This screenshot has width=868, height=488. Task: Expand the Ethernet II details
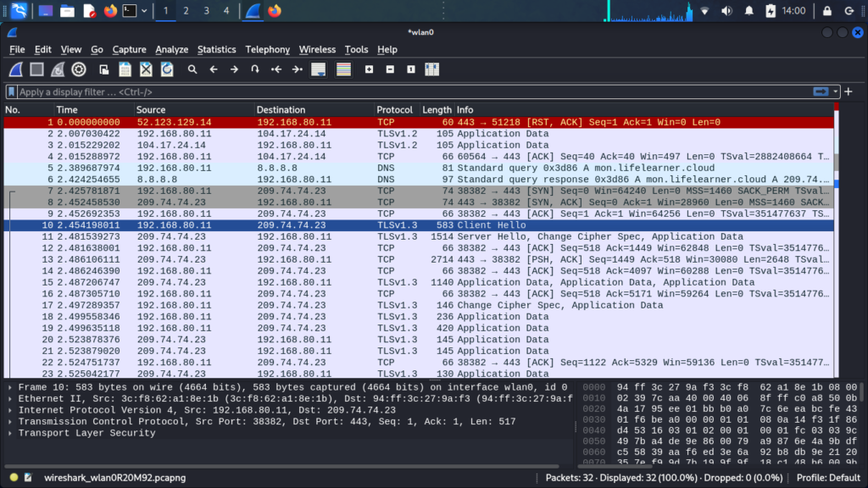(x=10, y=399)
